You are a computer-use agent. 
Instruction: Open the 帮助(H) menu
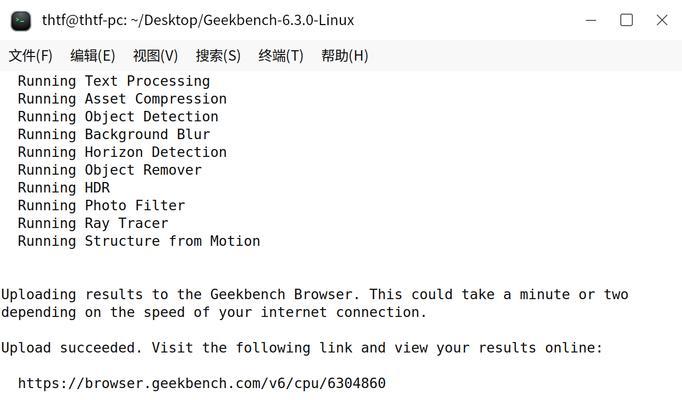pos(344,56)
